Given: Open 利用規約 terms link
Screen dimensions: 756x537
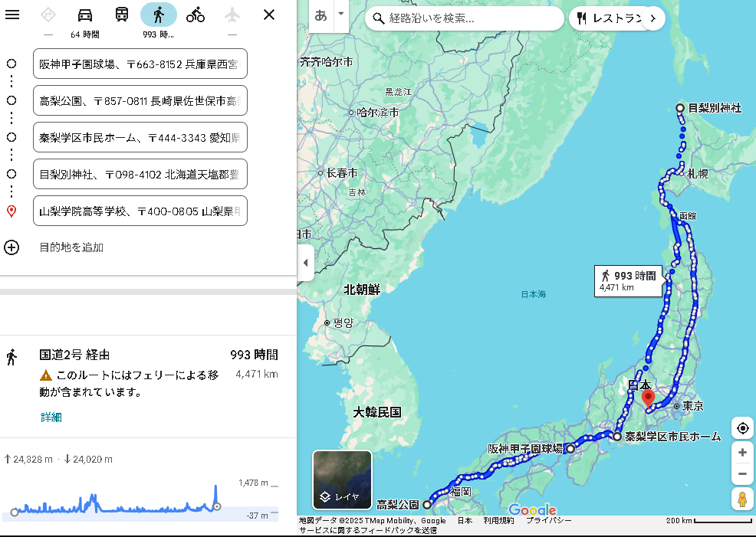Looking at the screenshot, I should 498,521.
